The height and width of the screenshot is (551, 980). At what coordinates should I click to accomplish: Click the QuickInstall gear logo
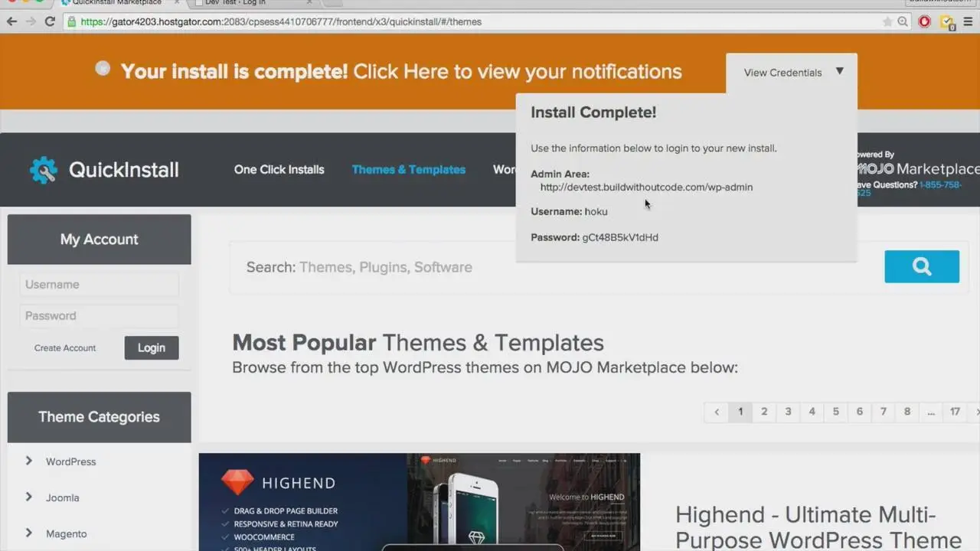click(x=43, y=169)
